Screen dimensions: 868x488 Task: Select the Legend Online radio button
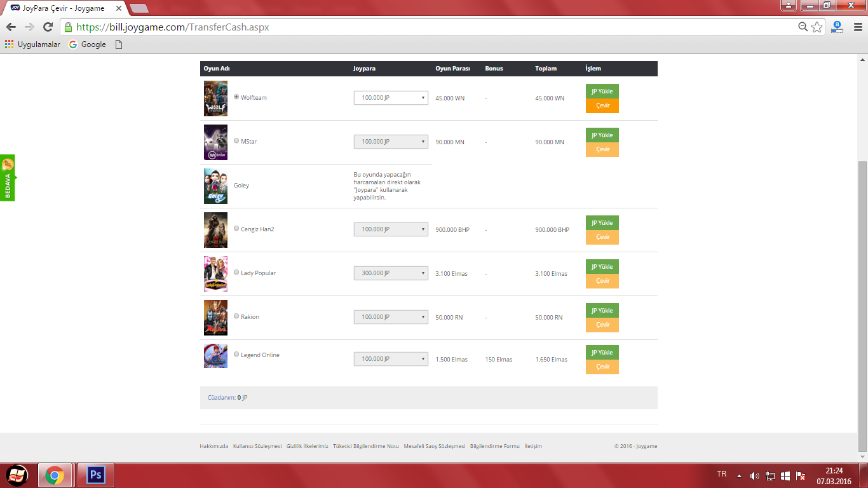click(236, 355)
